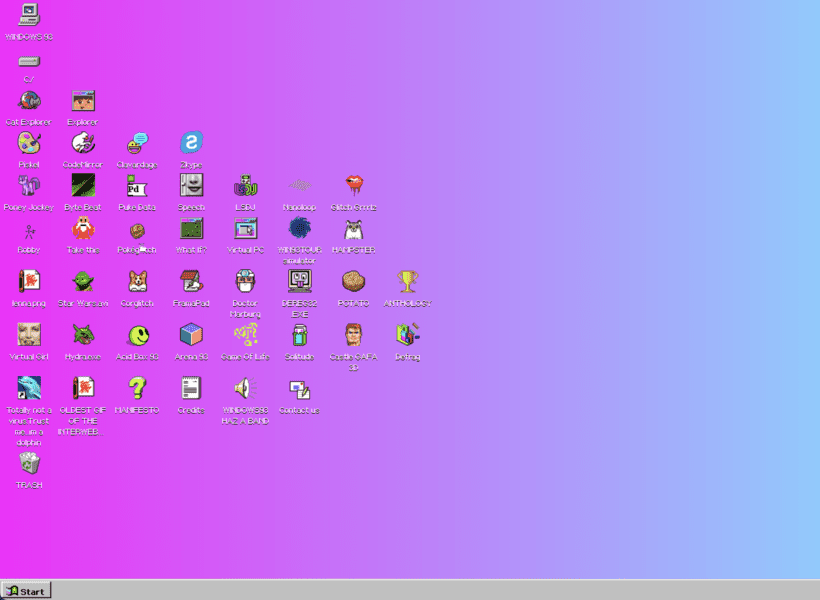820x600 pixels.
Task: Select the Piskel paint palette icon
Action: click(x=29, y=144)
